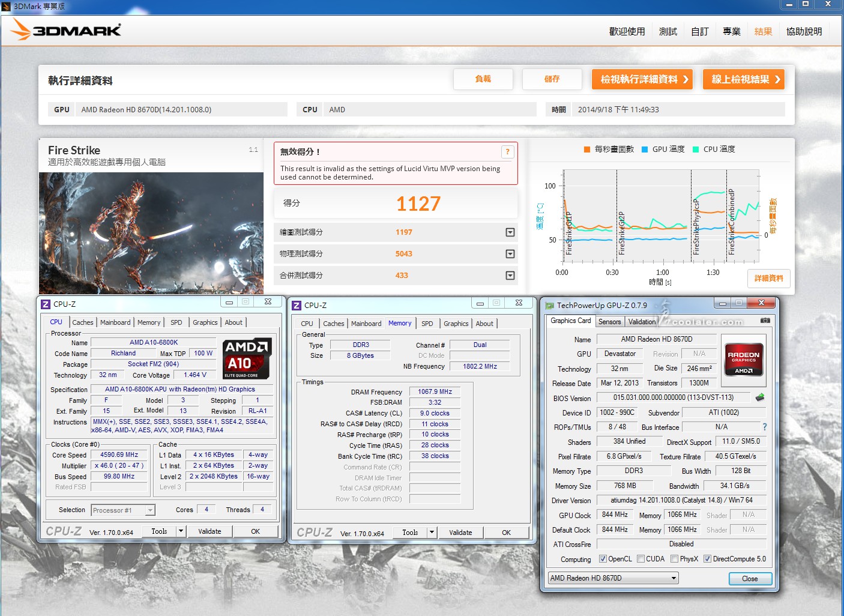Click the Radeon Graphics logo in GPU-Z
This screenshot has height=616, width=844.
[x=744, y=360]
